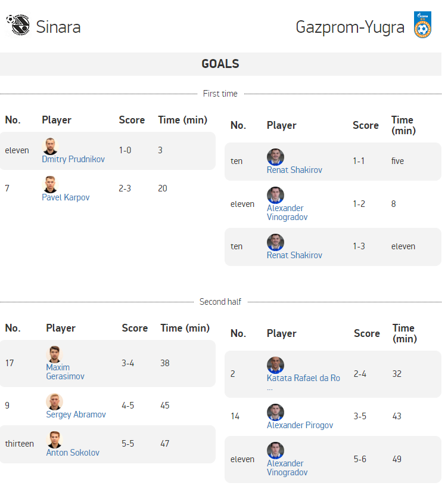Click Alexander Pirogov's player photo
448x492 pixels.
pyautogui.click(x=275, y=412)
